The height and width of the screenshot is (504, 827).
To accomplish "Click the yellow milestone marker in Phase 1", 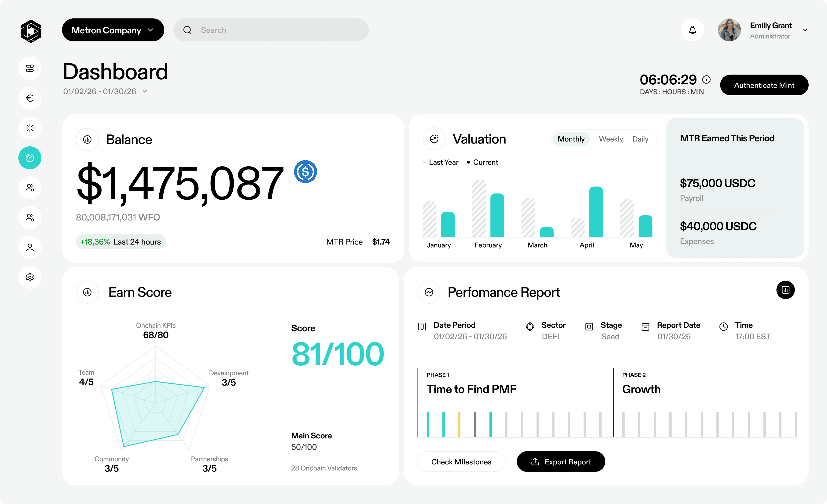I will click(x=459, y=425).
